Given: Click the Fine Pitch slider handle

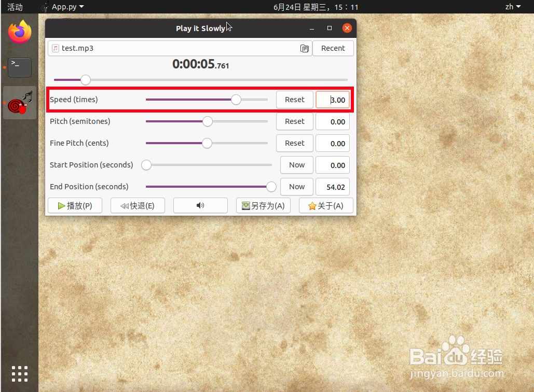Looking at the screenshot, I should [207, 143].
